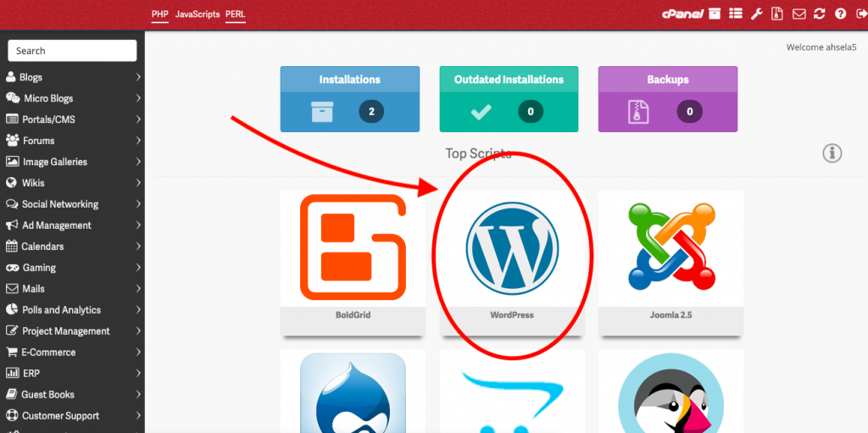Open backups zip file icon in header
The image size is (868, 433).
coord(778,14)
